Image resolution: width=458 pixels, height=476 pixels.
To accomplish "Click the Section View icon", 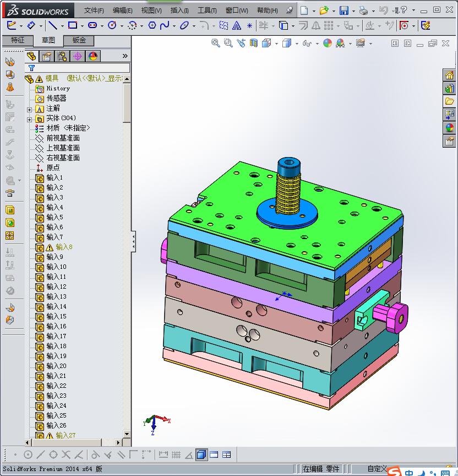I will click(x=254, y=43).
